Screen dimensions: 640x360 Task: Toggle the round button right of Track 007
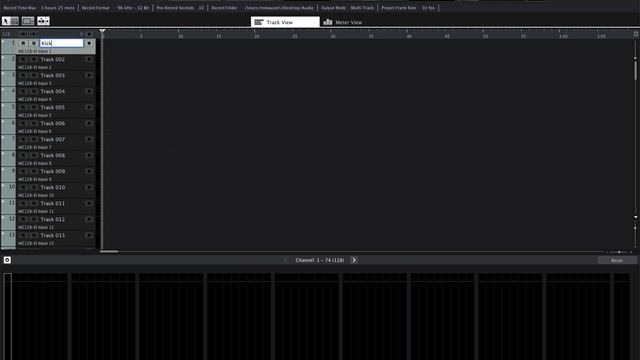(x=89, y=139)
